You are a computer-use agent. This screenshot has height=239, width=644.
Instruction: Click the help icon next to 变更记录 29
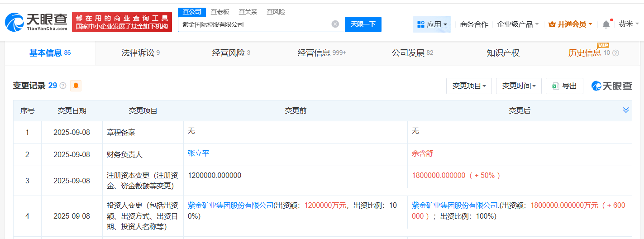point(63,86)
